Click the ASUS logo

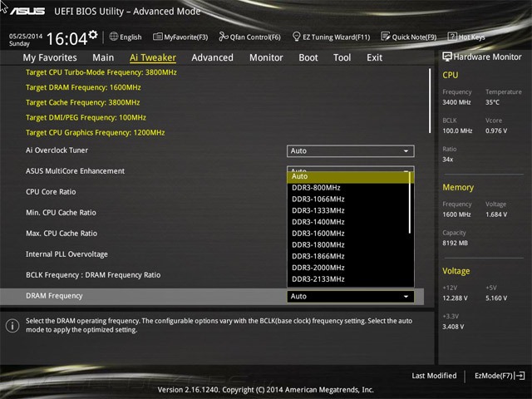pos(27,11)
